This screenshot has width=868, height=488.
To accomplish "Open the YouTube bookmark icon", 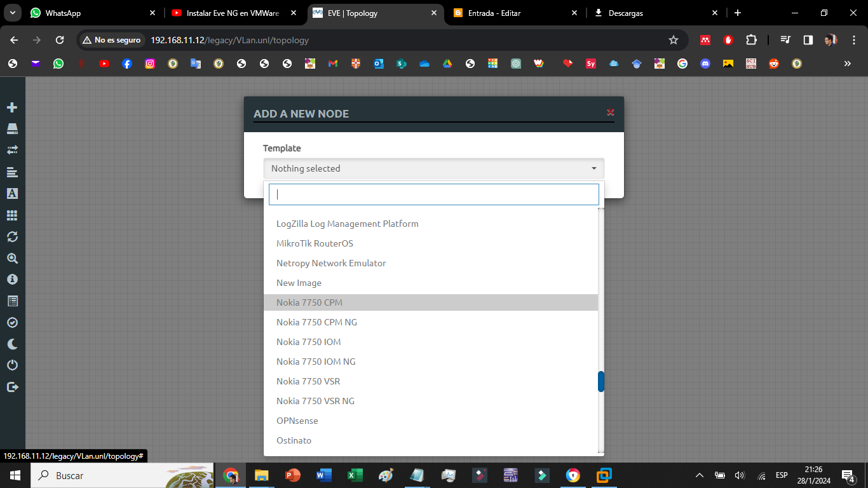I will [x=104, y=64].
